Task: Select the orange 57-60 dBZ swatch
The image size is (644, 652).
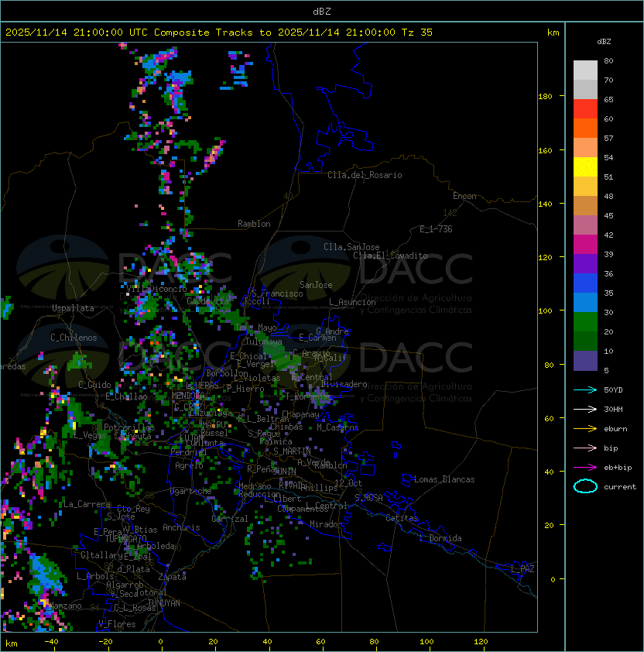Action: click(585, 128)
